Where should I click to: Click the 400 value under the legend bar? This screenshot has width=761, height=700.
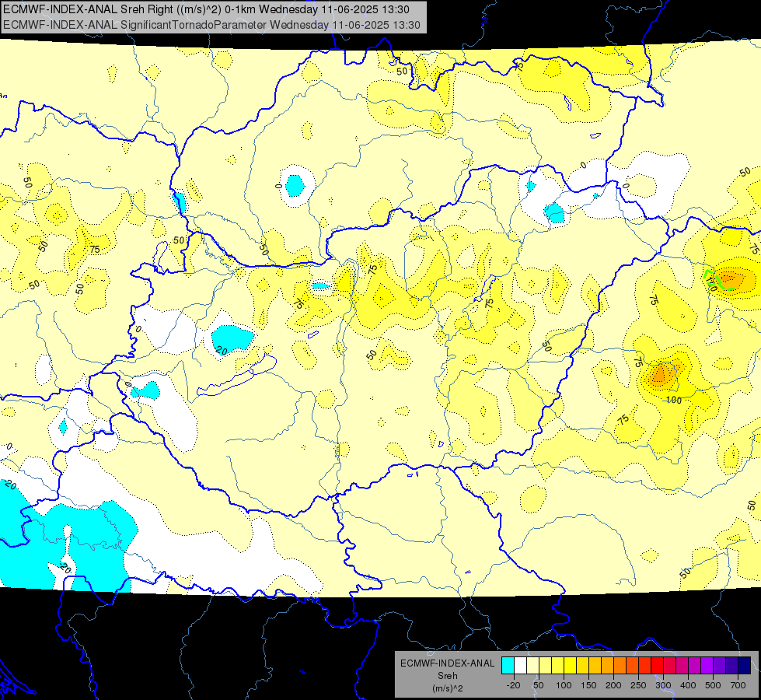[x=688, y=685]
